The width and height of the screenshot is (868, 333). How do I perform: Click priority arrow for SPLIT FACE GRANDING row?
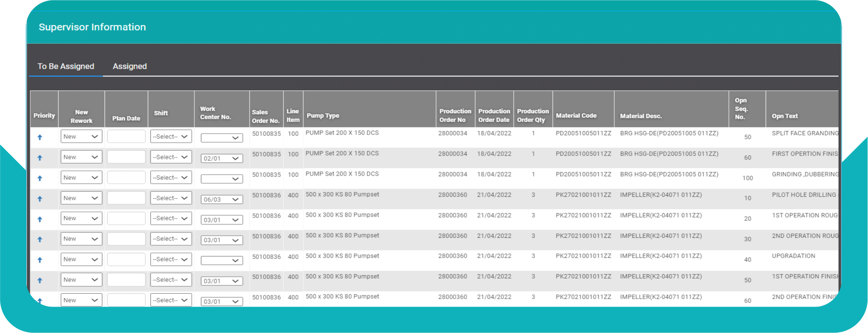tap(40, 137)
